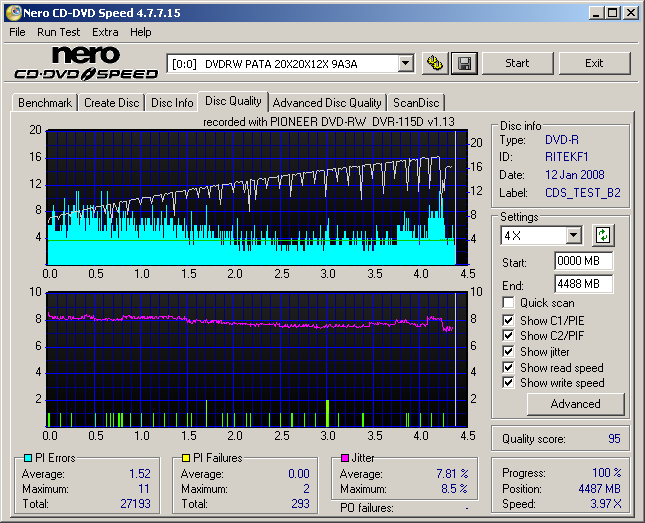The width and height of the screenshot is (645, 523).
Task: Refresh the speed list via green arrows icon
Action: tap(603, 235)
